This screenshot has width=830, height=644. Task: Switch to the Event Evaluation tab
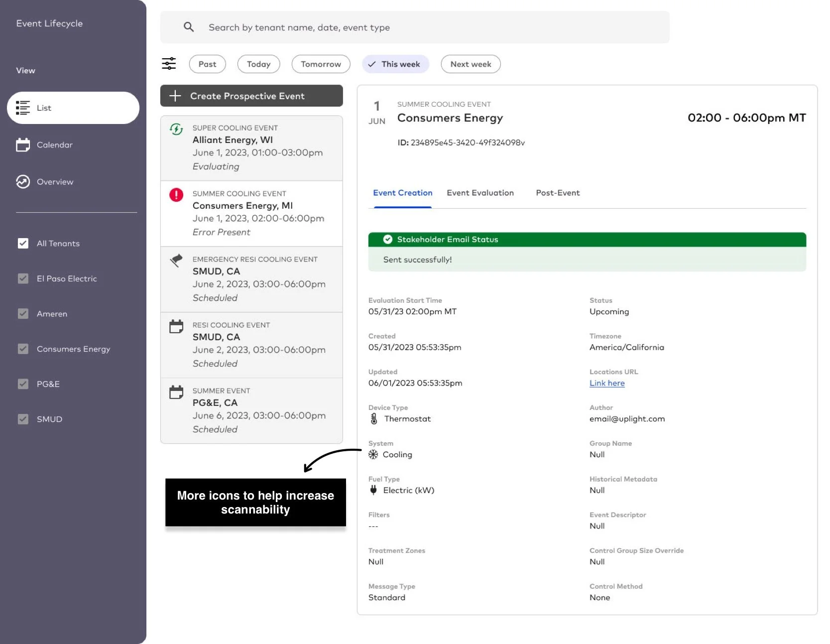[480, 193]
